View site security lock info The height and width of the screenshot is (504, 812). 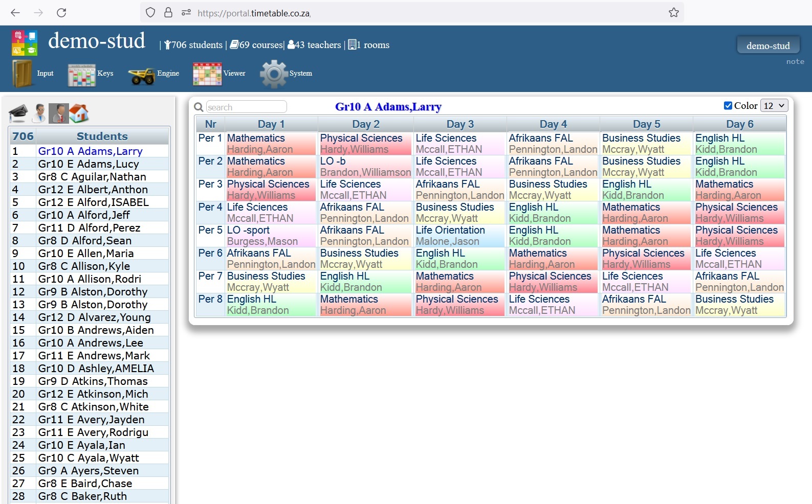click(168, 13)
